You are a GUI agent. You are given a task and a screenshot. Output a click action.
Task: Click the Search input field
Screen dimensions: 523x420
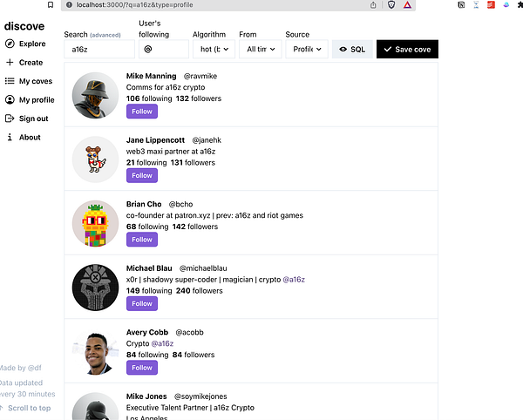click(x=98, y=50)
